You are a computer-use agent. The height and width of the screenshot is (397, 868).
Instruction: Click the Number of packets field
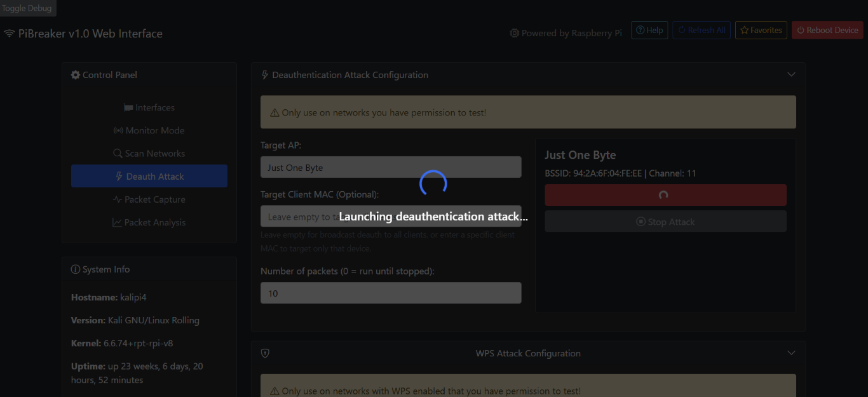[x=391, y=293]
